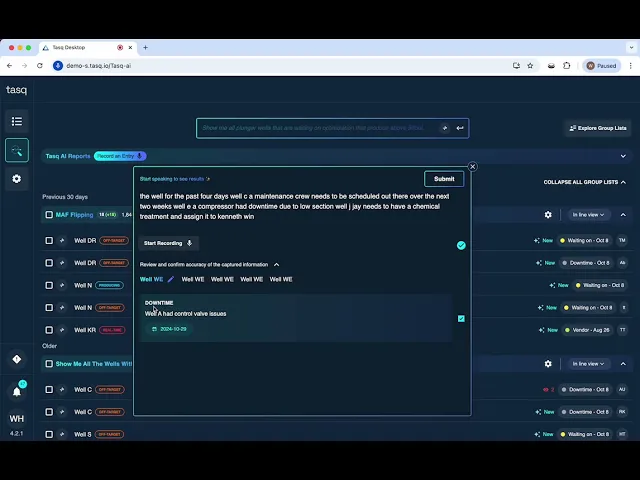Toggle MAF Flipping group checkbox
The height and width of the screenshot is (480, 640).
coord(49,215)
